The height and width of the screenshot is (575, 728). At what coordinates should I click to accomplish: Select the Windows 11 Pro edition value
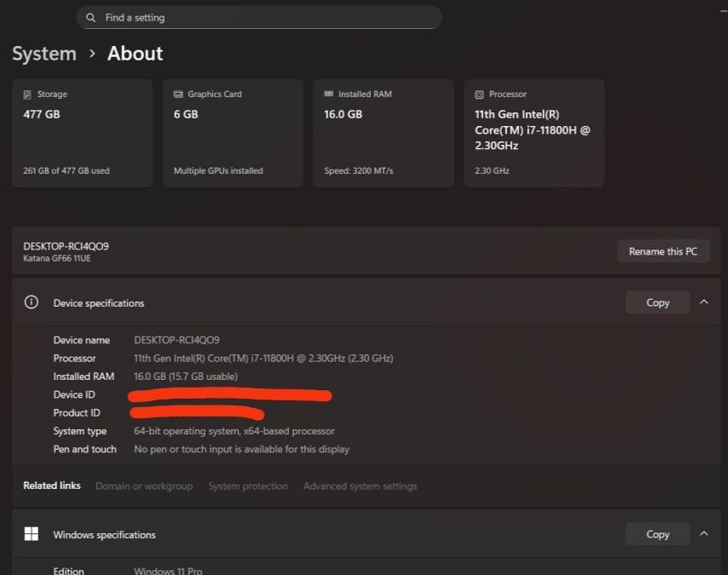point(168,571)
